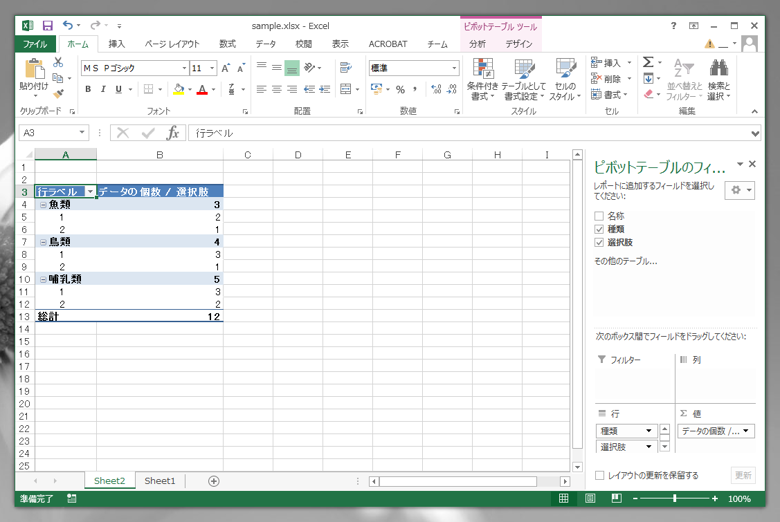Uncheck the 選択肢 field checkbox
This screenshot has height=522, width=780.
[x=599, y=243]
